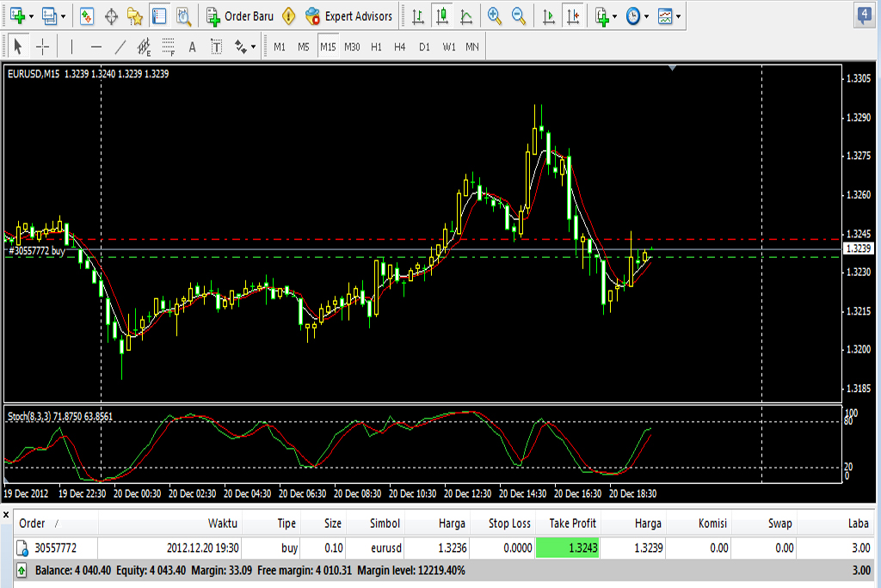Click the green Take Profit 1.3243 cell
881x588 pixels.
(568, 548)
